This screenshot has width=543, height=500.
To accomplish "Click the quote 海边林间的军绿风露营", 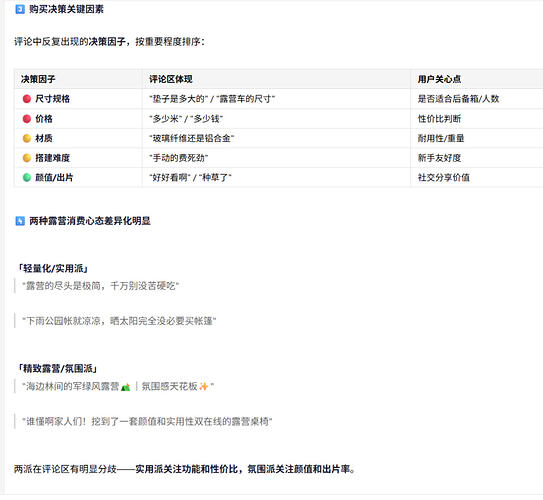I will (118, 386).
